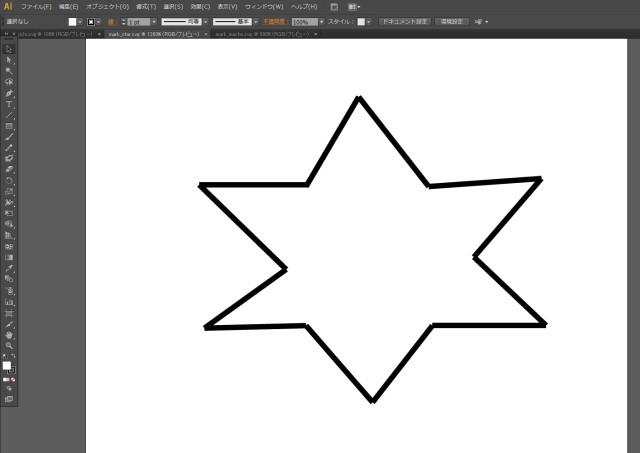Expand the brush definition dropdown labeled 基本
This screenshot has width=640, height=453.
256,21
